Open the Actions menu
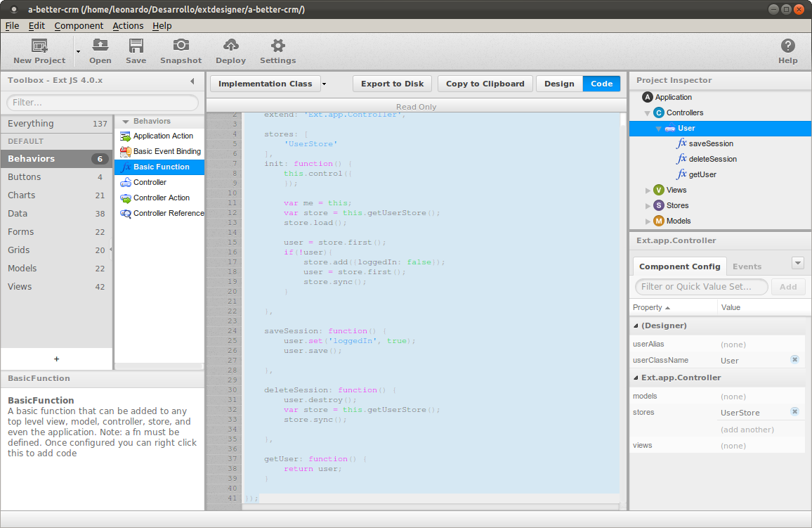The height and width of the screenshot is (528, 812). pos(128,26)
